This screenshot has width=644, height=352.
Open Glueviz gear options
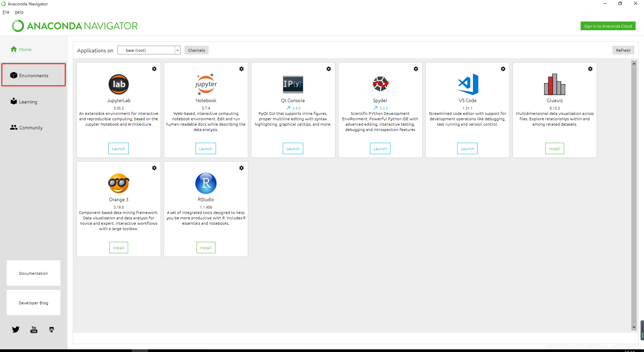coord(590,69)
